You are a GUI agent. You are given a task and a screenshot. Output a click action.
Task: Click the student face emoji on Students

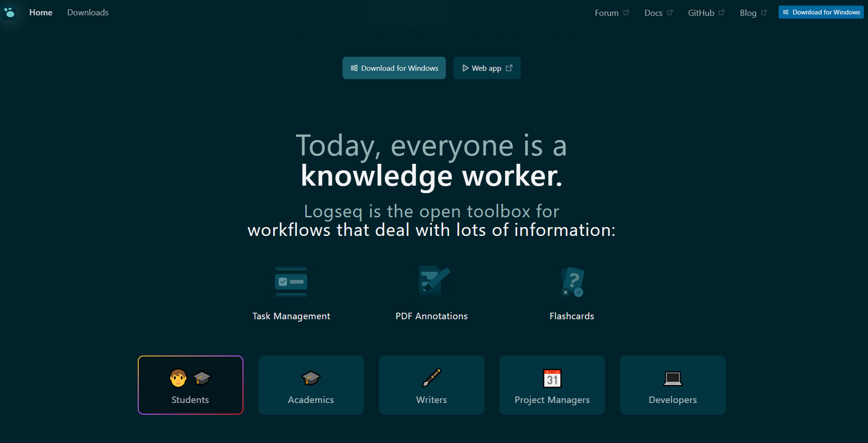point(178,378)
